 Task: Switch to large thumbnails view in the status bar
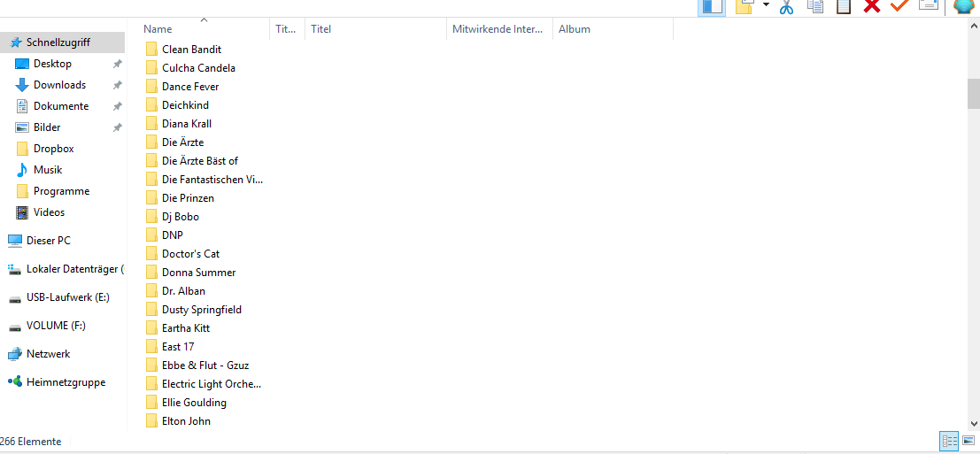pos(968,442)
